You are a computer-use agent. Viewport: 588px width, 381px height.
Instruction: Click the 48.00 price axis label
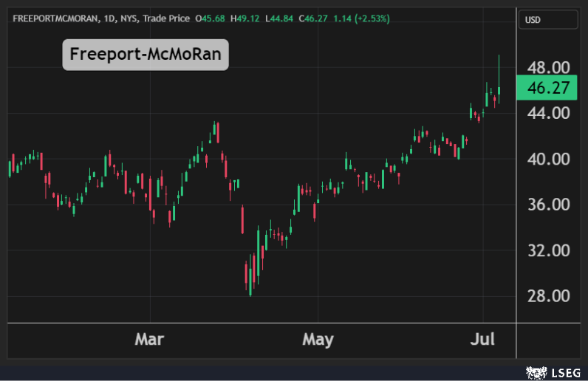tap(547, 68)
